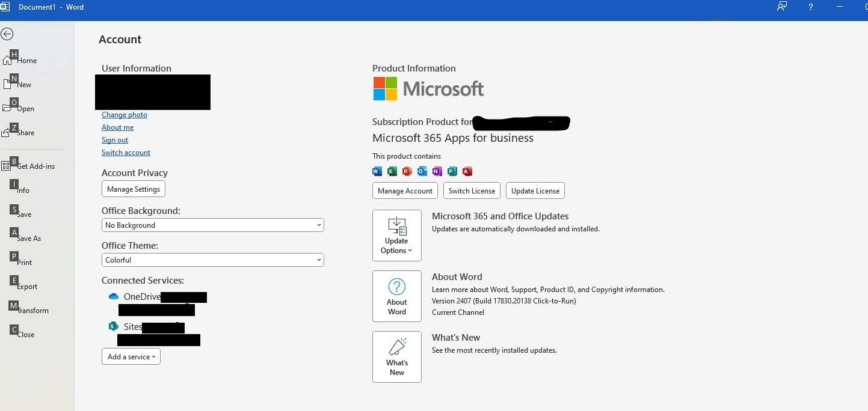Click 'This product contains' label
Image resolution: width=868 pixels, height=411 pixels.
(407, 156)
